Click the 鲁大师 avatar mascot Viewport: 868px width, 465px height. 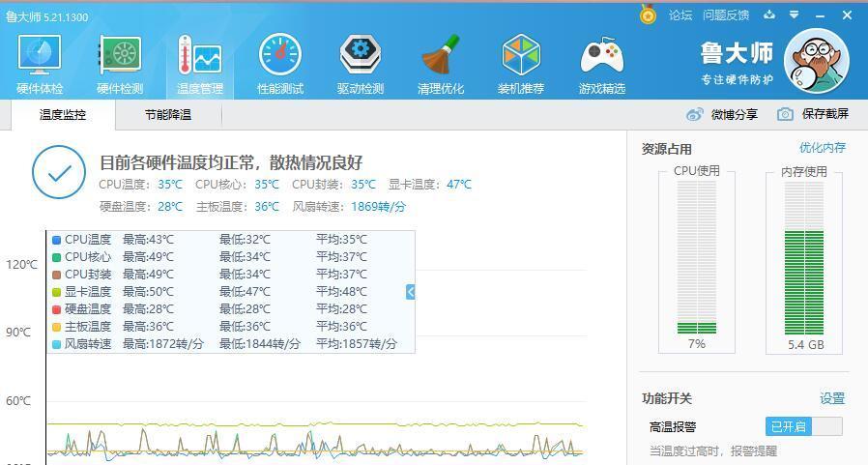[x=817, y=61]
